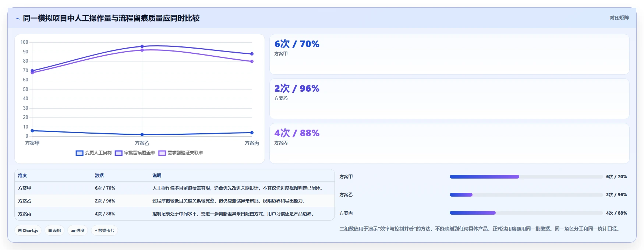
Task: Click the 进度 chip
Action: pos(78,230)
